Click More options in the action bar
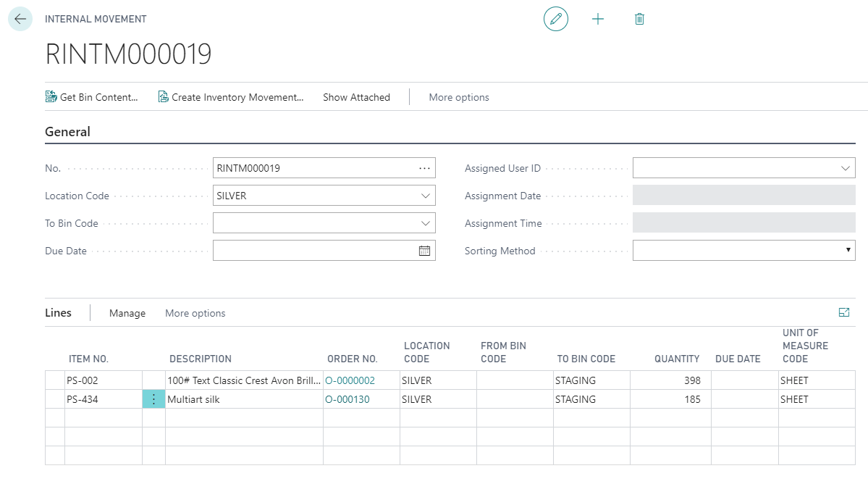Screen dimensions: 868x484 pyautogui.click(x=459, y=97)
